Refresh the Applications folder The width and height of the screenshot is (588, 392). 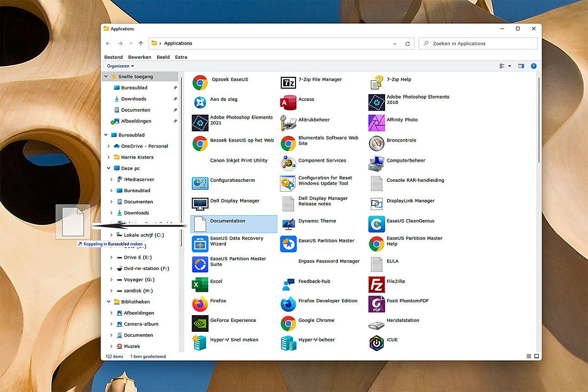click(x=408, y=44)
